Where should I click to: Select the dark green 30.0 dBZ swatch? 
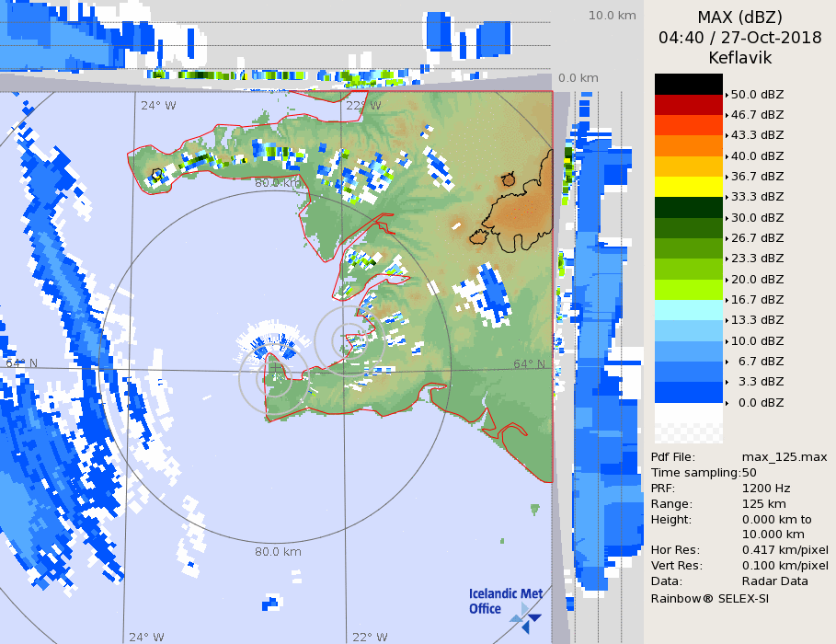(688, 207)
